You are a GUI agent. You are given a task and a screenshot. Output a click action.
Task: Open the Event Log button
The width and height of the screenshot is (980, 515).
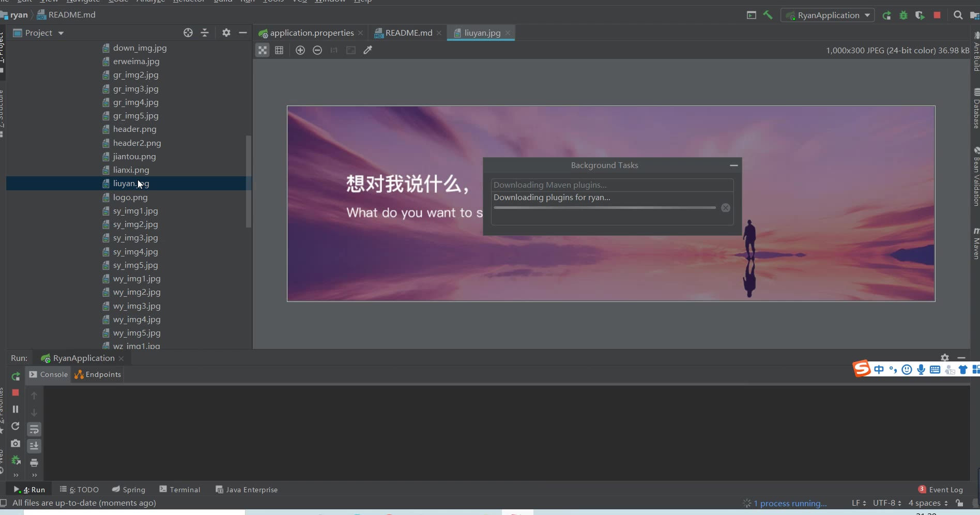(x=941, y=490)
